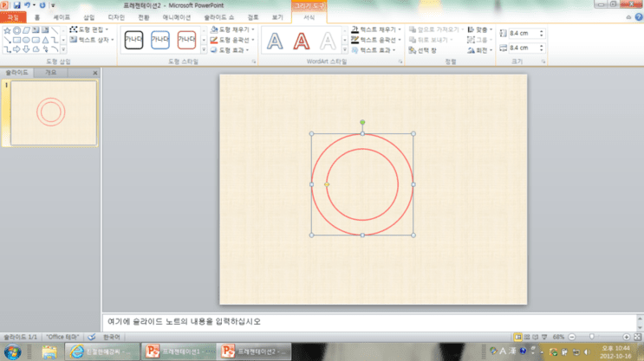Apply the red gradient WordArt A style
644x361 pixels.
pos(301,41)
